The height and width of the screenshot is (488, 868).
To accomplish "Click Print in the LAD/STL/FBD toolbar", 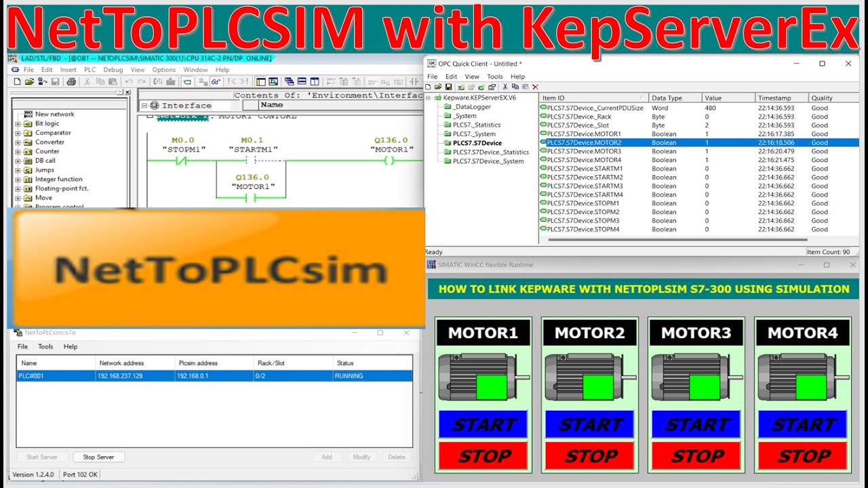I will (x=71, y=81).
